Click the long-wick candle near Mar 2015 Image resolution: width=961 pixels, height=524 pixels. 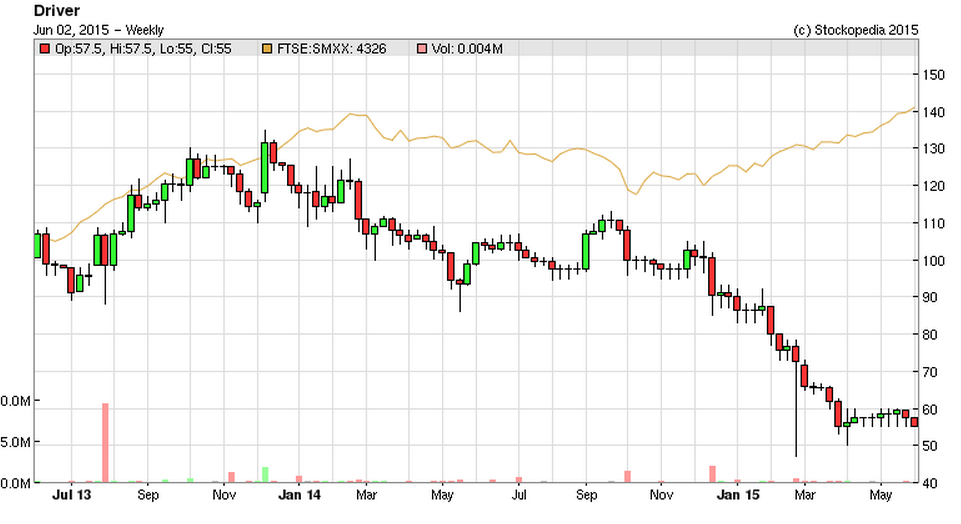[x=796, y=398]
